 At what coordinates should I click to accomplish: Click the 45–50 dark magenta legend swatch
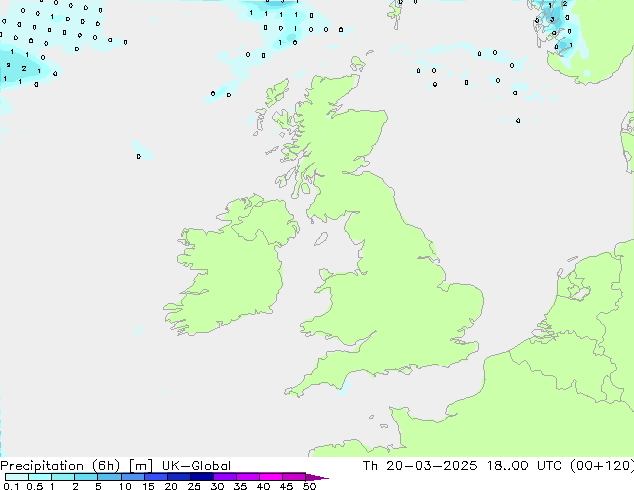click(294, 477)
